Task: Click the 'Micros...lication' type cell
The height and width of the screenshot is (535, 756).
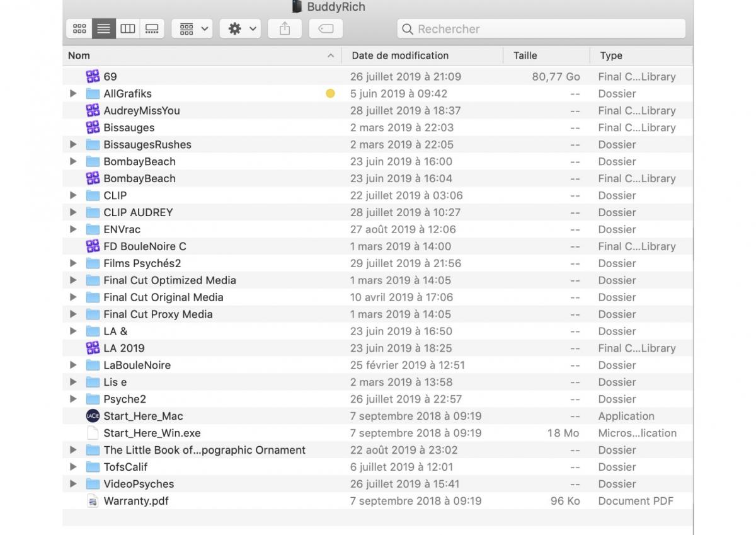Action: point(638,433)
